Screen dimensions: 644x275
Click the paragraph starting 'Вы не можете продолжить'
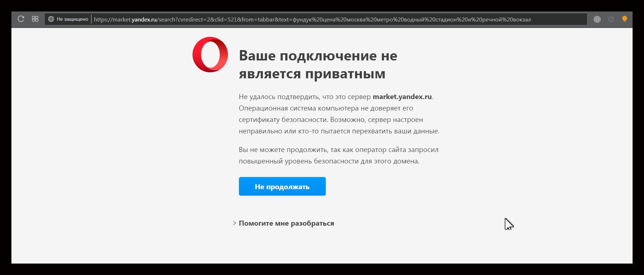(x=339, y=155)
